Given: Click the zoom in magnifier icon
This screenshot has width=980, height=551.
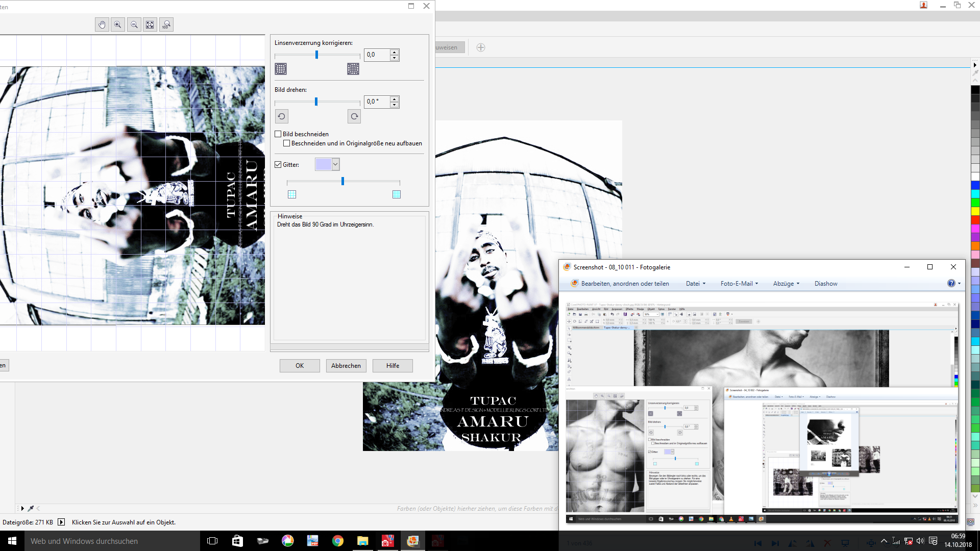Looking at the screenshot, I should [118, 24].
